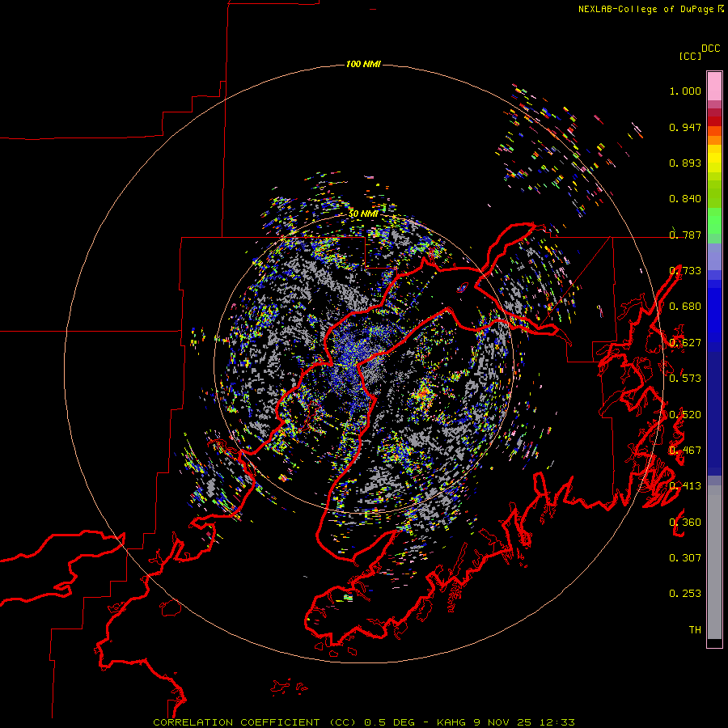Click the 12:33 timestamp text
The image size is (728, 728).
(557, 722)
